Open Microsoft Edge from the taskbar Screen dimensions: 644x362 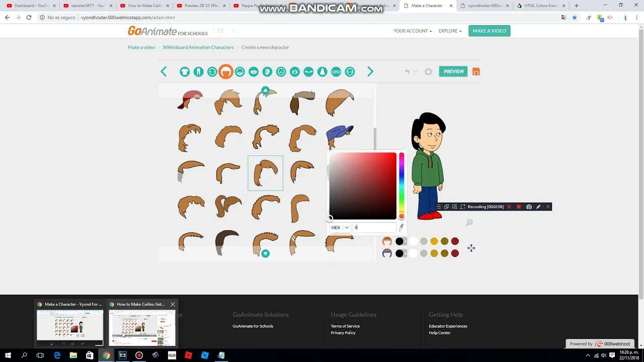coord(57,355)
